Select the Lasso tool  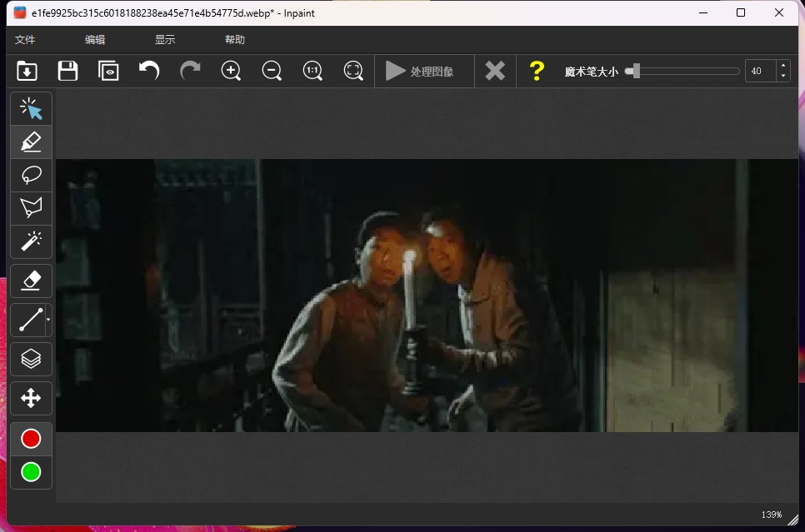tap(31, 175)
